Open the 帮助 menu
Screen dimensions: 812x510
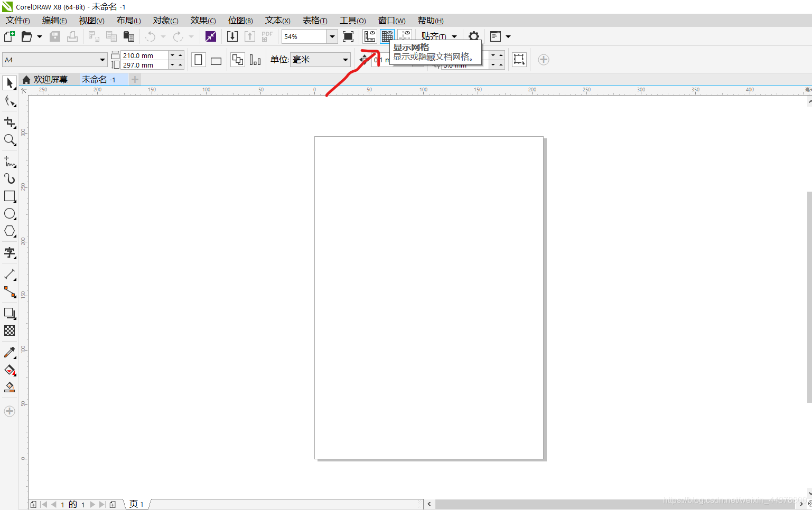click(x=431, y=21)
